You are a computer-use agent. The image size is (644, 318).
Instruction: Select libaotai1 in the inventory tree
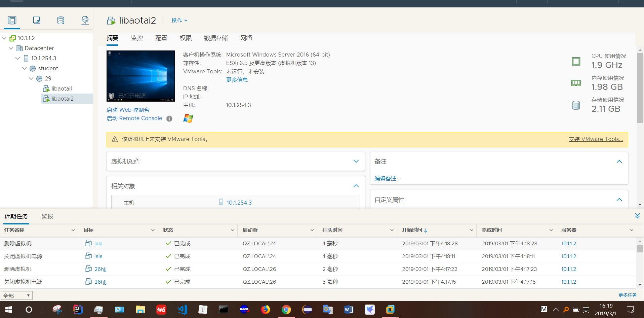(62, 88)
